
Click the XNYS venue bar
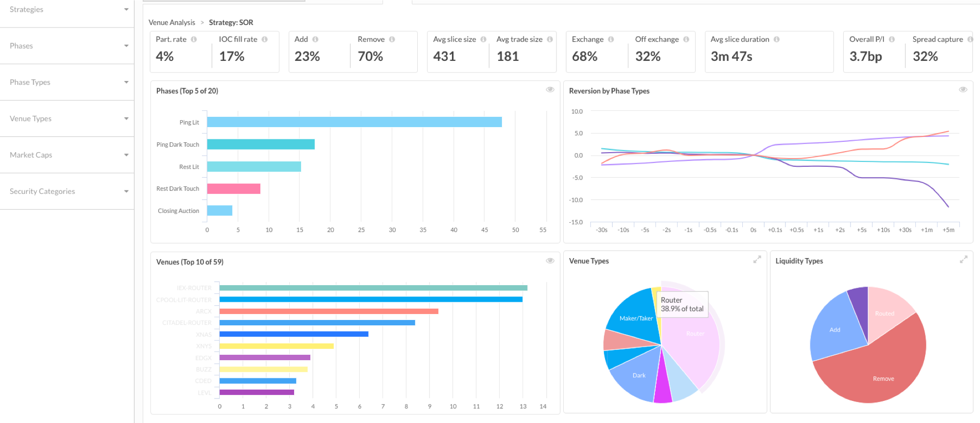click(276, 346)
